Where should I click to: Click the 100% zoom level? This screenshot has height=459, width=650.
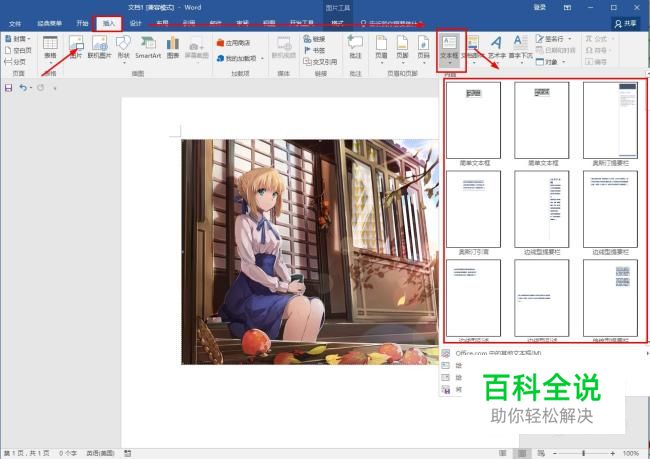pos(631,453)
